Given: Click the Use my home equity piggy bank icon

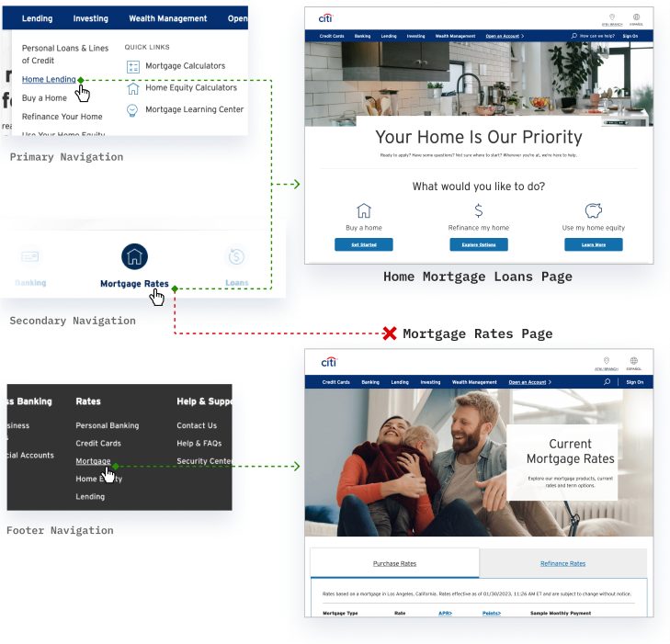Looking at the screenshot, I should (x=593, y=210).
